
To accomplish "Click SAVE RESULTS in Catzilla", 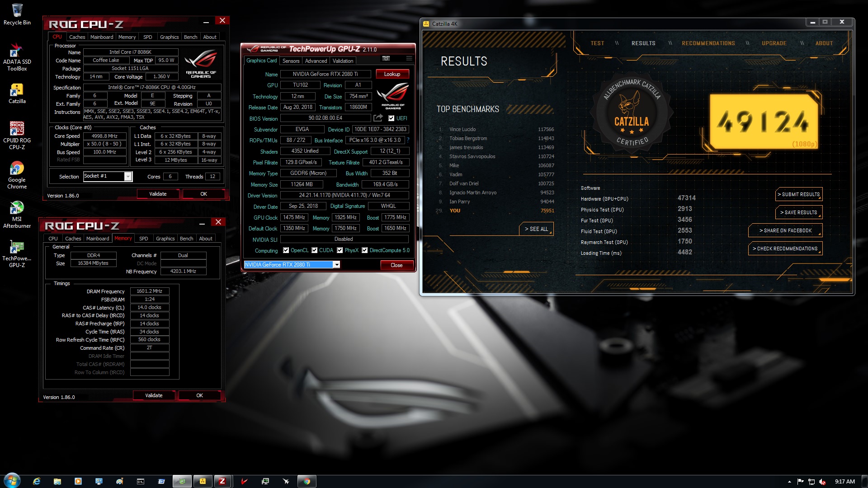I will click(x=799, y=212).
